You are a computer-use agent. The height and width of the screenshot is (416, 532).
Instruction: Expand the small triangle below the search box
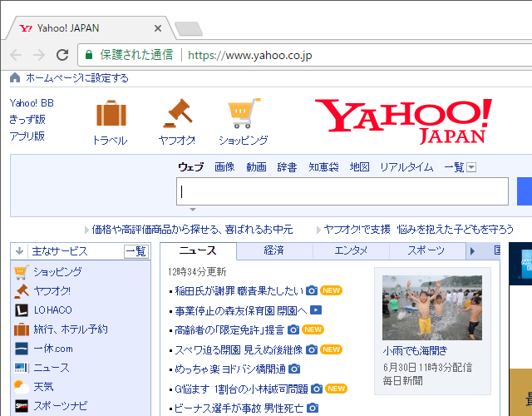pos(193,210)
